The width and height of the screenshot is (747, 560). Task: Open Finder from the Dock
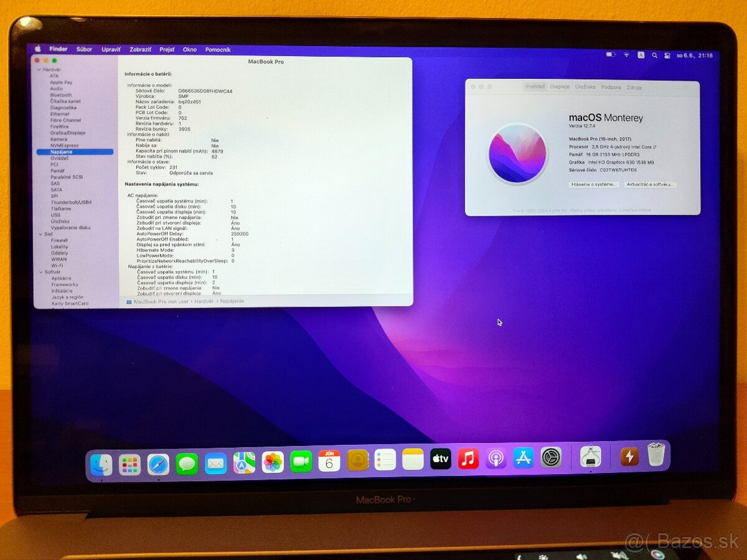[101, 464]
